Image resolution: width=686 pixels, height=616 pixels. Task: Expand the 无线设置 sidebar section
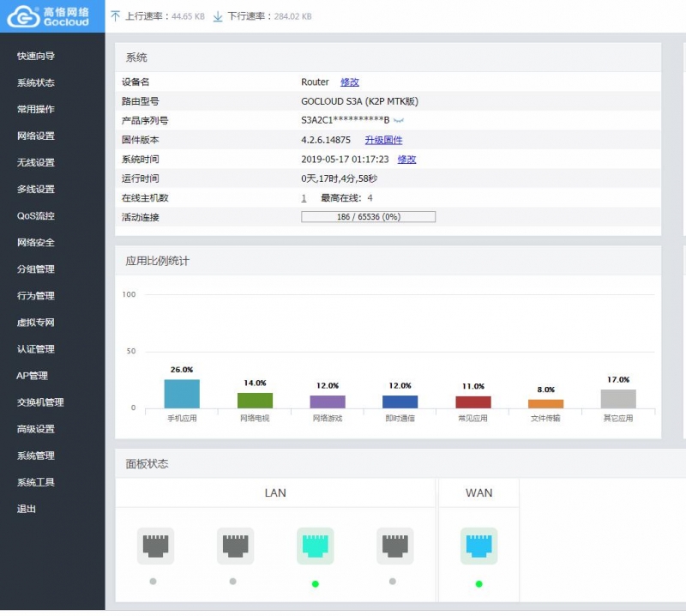tap(36, 162)
